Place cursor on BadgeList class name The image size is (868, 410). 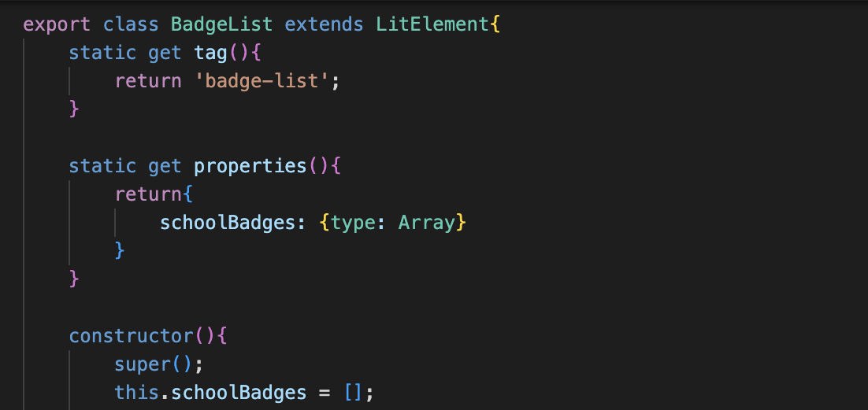pyautogui.click(x=221, y=24)
